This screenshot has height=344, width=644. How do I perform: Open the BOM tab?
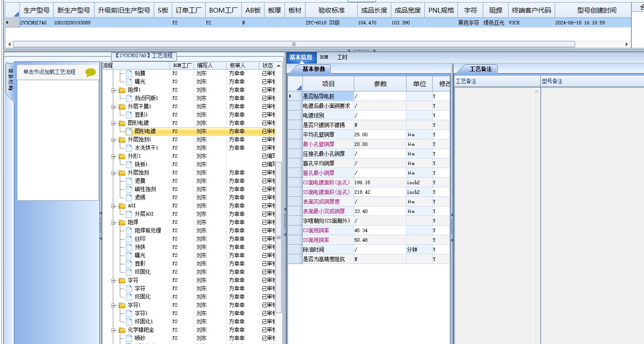click(324, 57)
